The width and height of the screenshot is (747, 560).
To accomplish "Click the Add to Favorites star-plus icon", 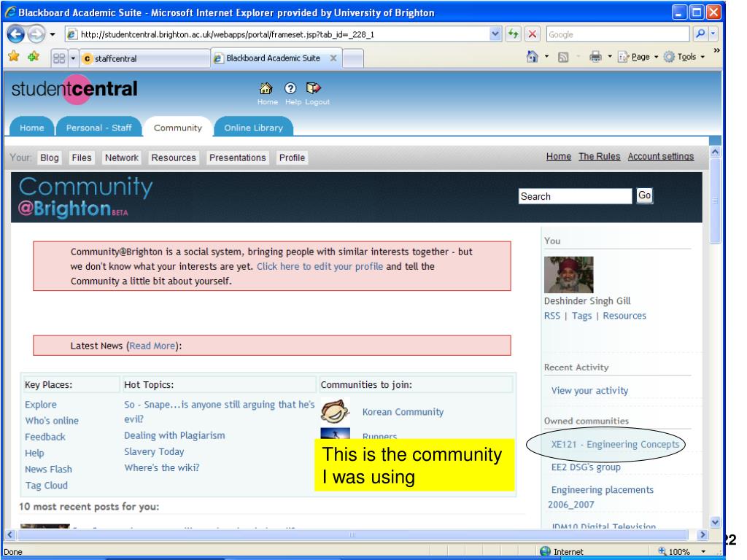I will (34, 57).
